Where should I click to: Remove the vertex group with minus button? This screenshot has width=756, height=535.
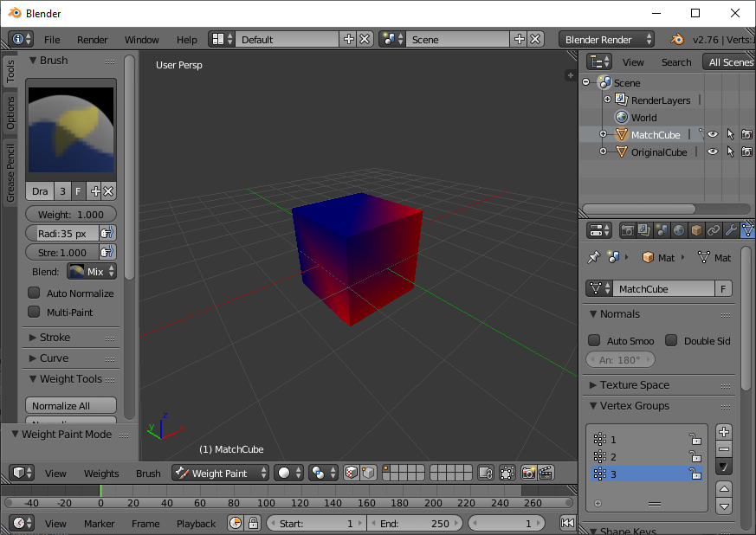point(724,448)
